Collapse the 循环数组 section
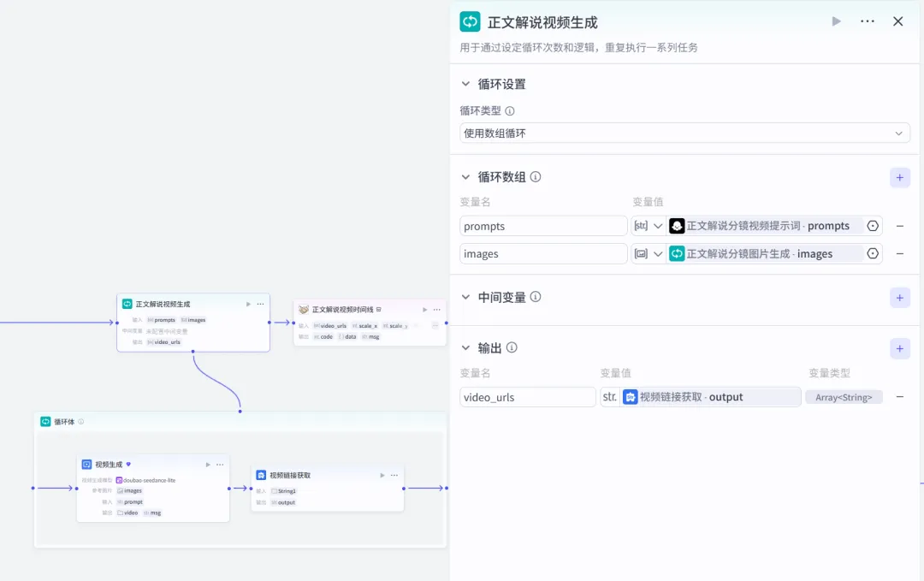The height and width of the screenshot is (581, 924). (x=465, y=177)
